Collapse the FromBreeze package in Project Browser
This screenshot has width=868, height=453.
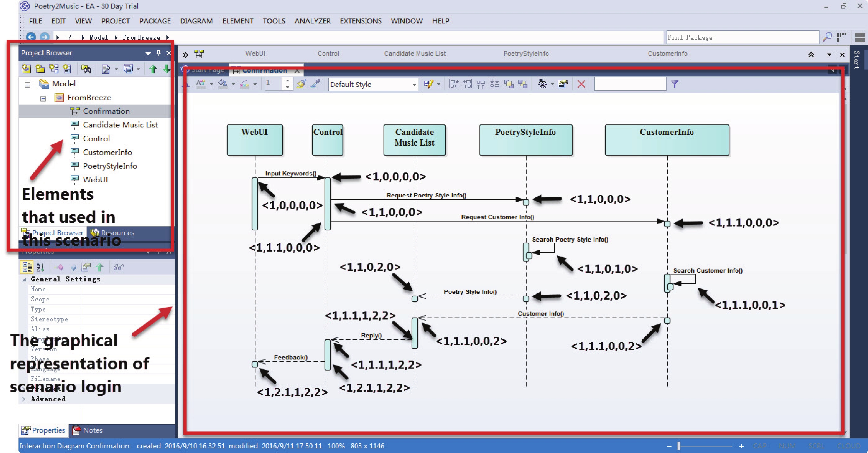coord(43,98)
